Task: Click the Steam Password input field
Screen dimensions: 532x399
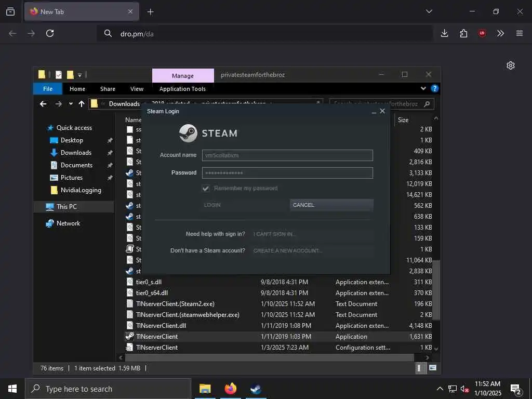Action: click(287, 172)
